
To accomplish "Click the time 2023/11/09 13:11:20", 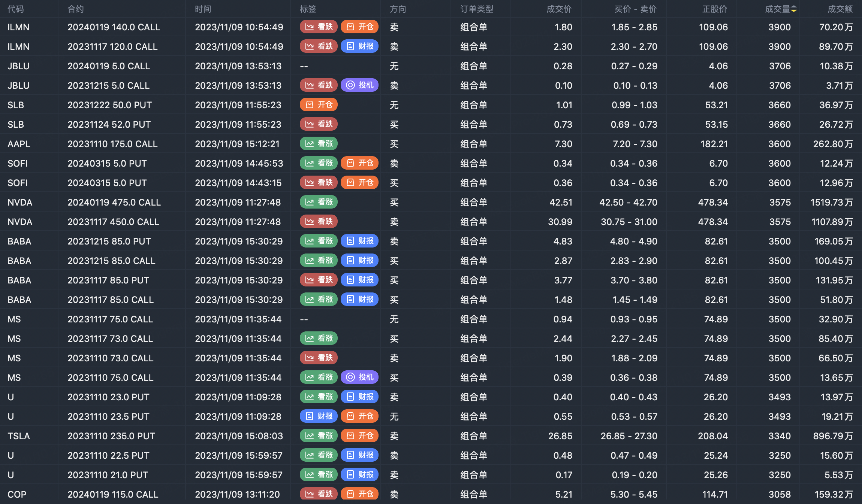I will coord(237,494).
